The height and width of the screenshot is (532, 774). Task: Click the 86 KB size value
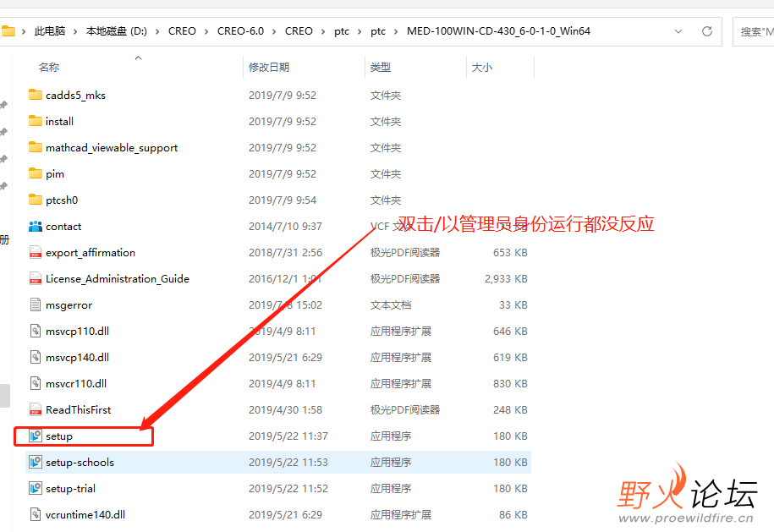[513, 515]
